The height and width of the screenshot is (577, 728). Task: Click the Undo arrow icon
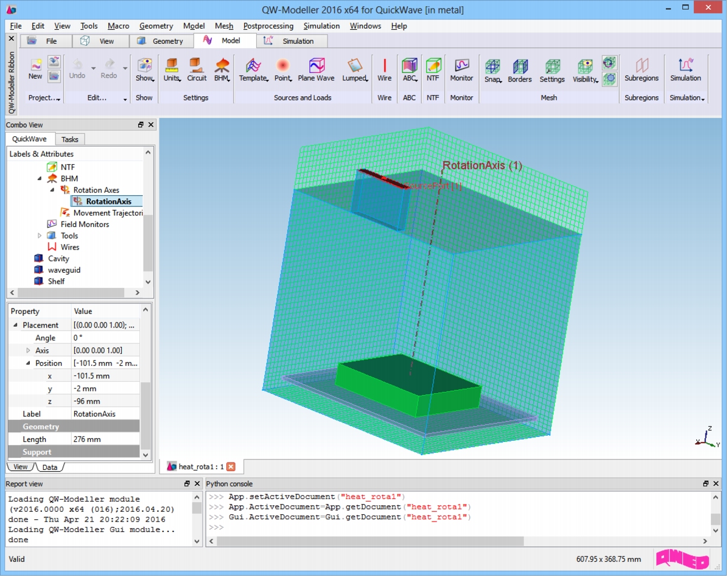tap(77, 69)
